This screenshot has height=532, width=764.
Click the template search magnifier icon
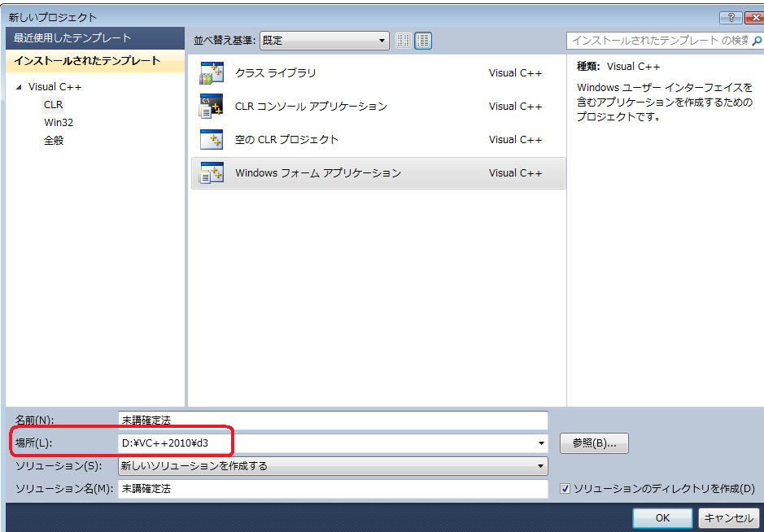click(x=757, y=41)
